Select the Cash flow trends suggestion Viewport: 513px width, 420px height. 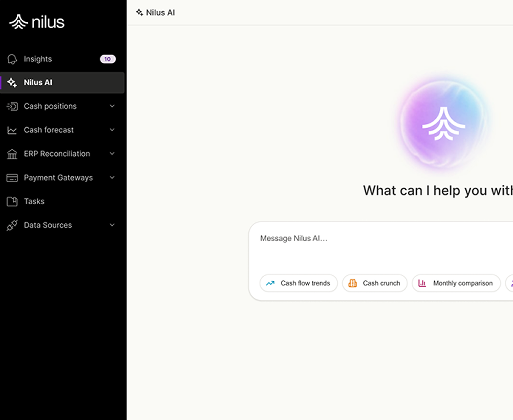point(299,283)
